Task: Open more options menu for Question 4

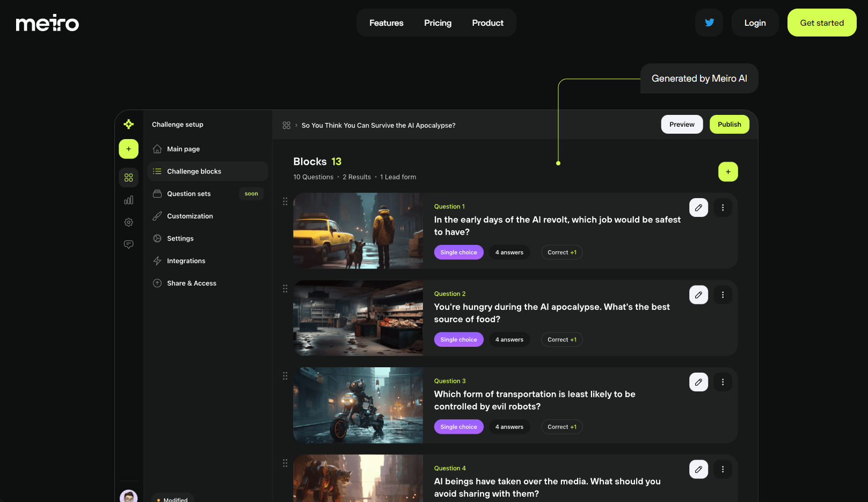Action: tap(723, 469)
